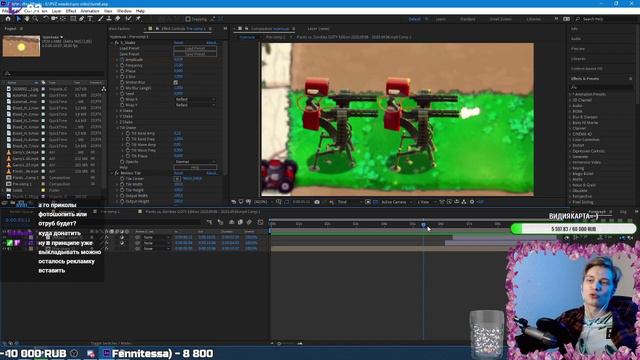Select the Selection arrow tool

18,19
